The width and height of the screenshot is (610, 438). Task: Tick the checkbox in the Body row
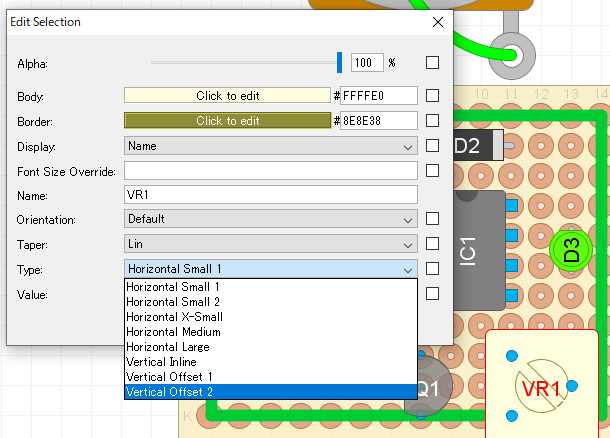(x=432, y=96)
